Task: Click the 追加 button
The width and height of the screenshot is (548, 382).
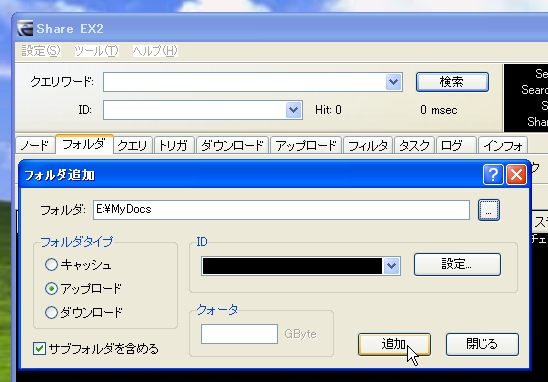Action: (394, 344)
